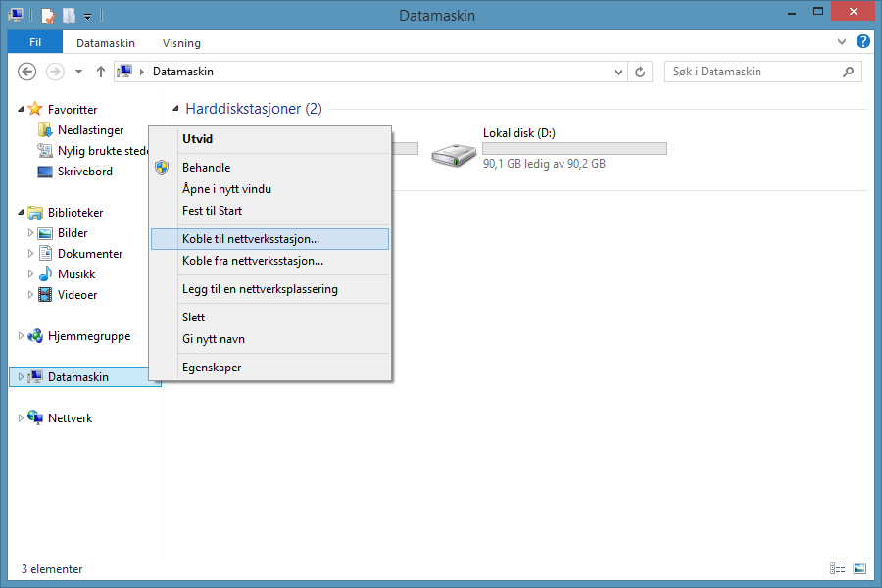Switch to large icons view in status bar
The height and width of the screenshot is (588, 882).
point(859,568)
